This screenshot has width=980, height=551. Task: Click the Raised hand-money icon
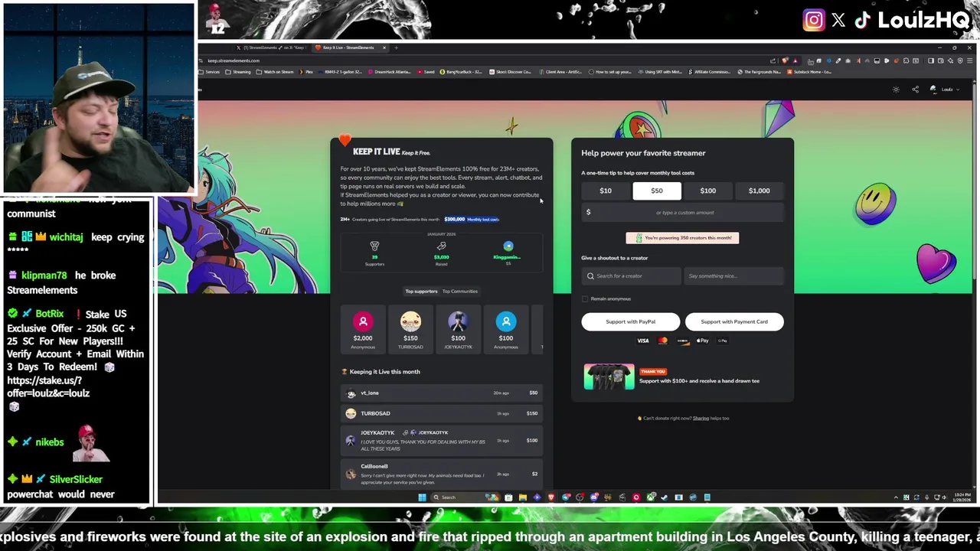(x=441, y=246)
